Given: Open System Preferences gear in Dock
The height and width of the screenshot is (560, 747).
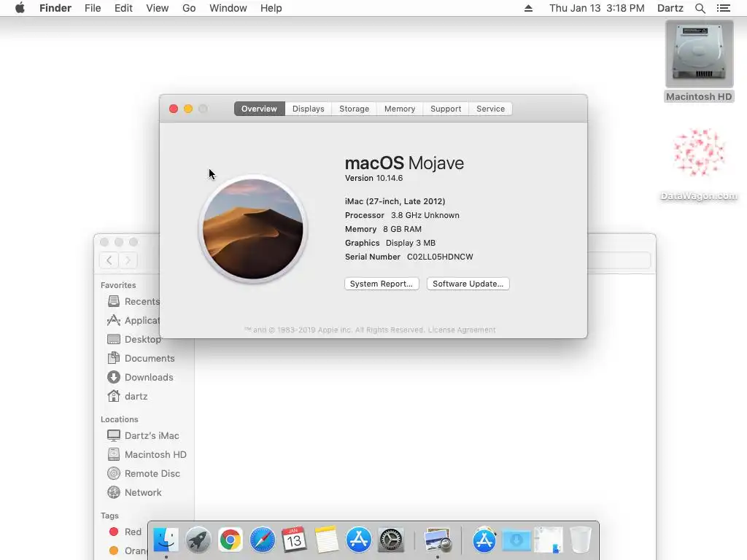Looking at the screenshot, I should tap(391, 540).
